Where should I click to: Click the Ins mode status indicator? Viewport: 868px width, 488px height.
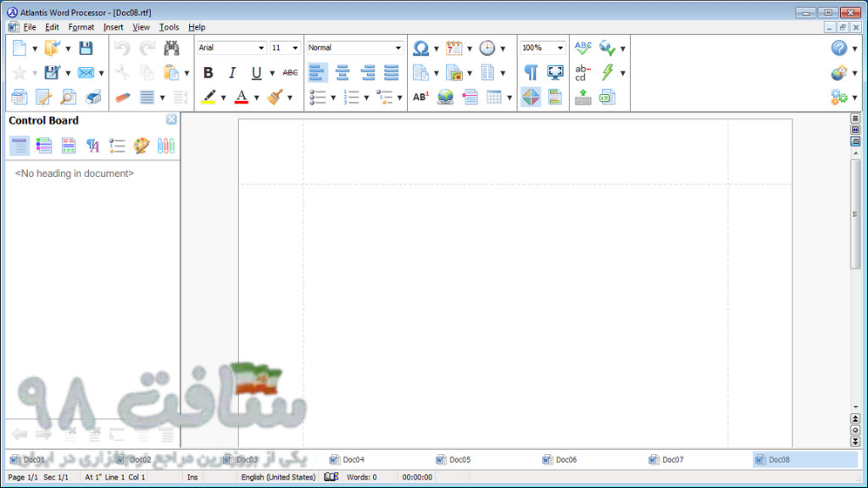[x=192, y=477]
